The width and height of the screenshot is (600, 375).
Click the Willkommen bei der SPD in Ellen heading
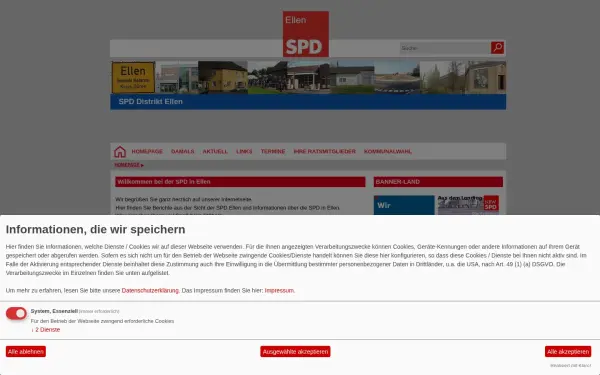pyautogui.click(x=240, y=182)
